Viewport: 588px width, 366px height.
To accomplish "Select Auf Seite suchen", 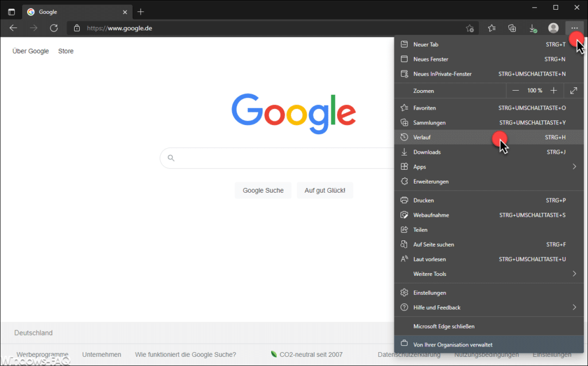I will click(x=489, y=244).
